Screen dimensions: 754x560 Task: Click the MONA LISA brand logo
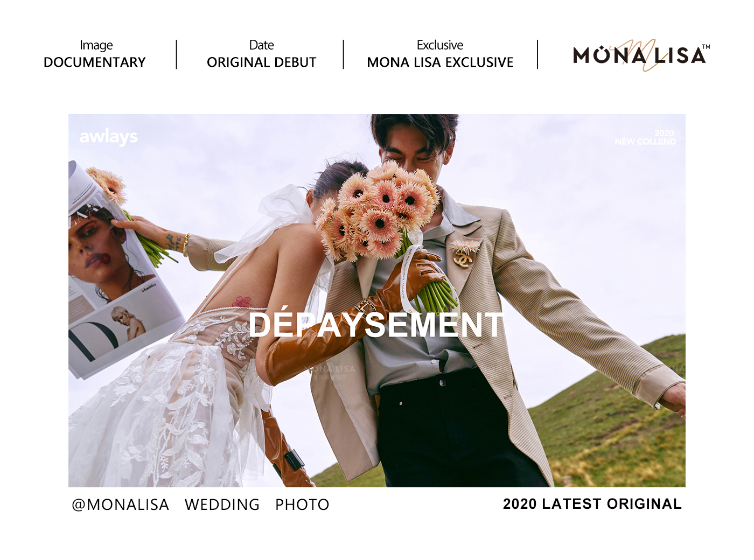(x=641, y=55)
